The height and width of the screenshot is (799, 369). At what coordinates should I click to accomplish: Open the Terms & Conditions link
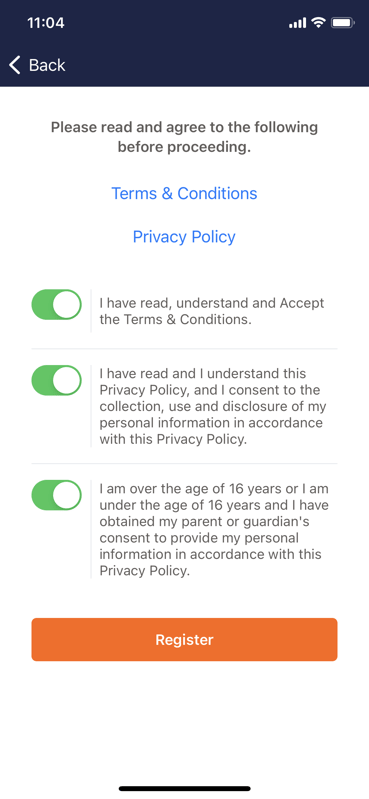[x=184, y=194]
